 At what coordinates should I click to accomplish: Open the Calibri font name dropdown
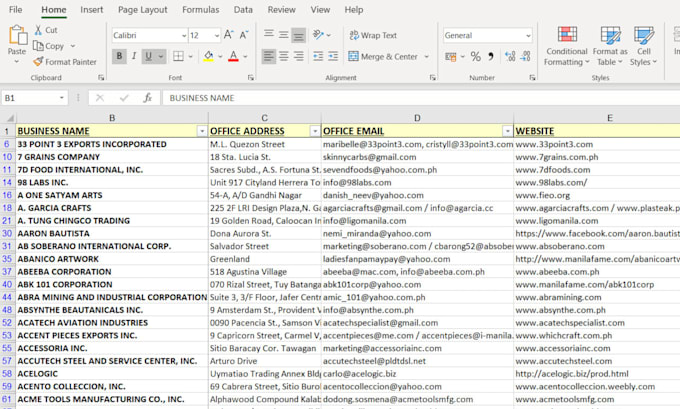tap(184, 36)
